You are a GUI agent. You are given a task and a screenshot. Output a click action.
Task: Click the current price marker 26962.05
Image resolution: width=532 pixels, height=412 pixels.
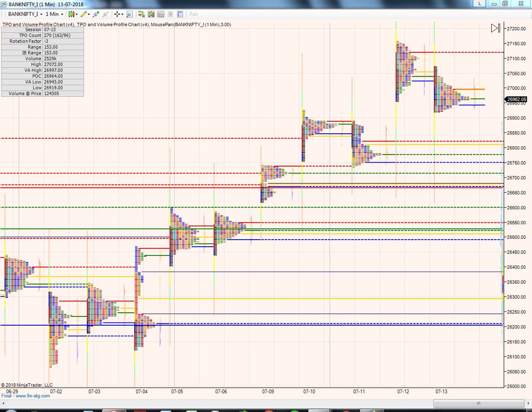tap(516, 100)
